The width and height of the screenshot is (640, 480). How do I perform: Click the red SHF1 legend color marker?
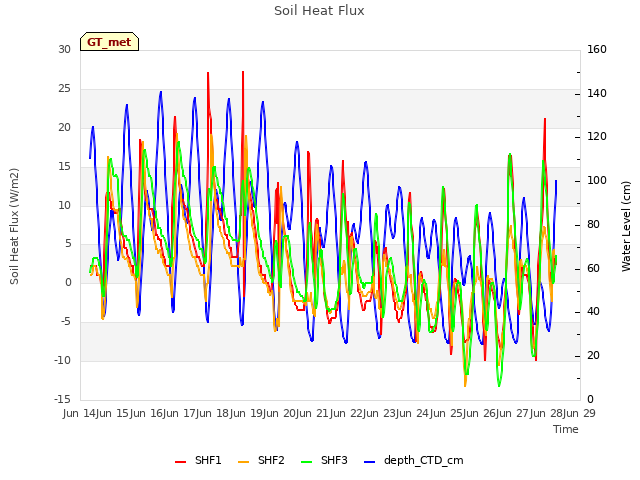(180, 462)
